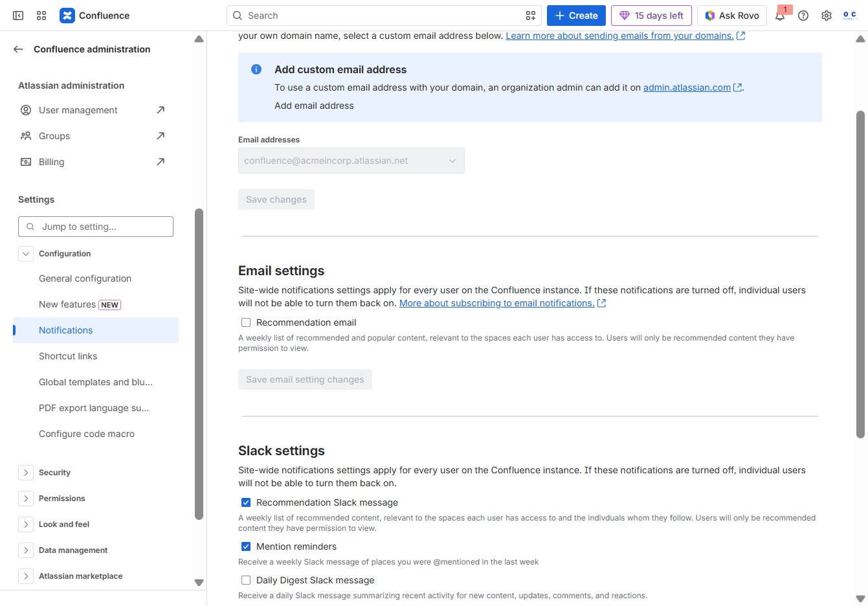Collapse the Configuration section chevron

click(26, 254)
